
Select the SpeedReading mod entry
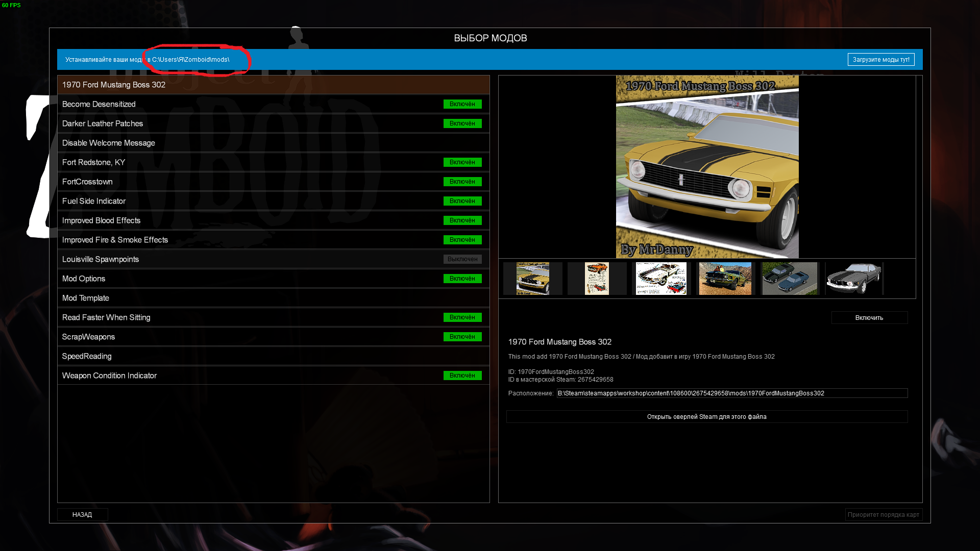coord(87,356)
